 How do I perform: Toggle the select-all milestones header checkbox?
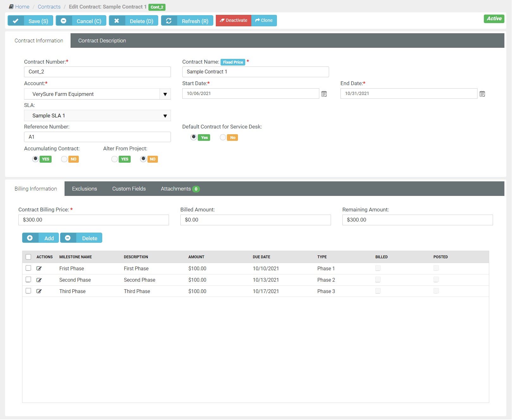click(x=28, y=257)
